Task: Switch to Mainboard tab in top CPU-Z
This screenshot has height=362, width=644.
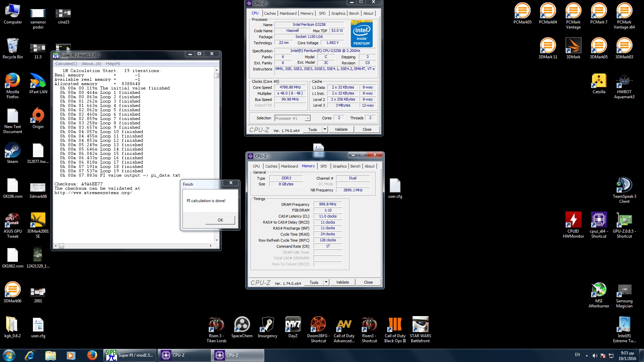Action: click(288, 13)
